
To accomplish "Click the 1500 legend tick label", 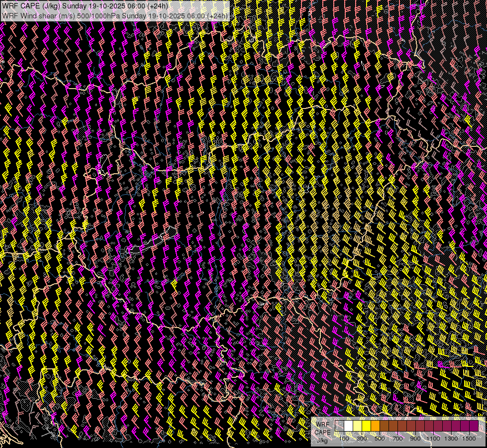I will tap(469, 439).
